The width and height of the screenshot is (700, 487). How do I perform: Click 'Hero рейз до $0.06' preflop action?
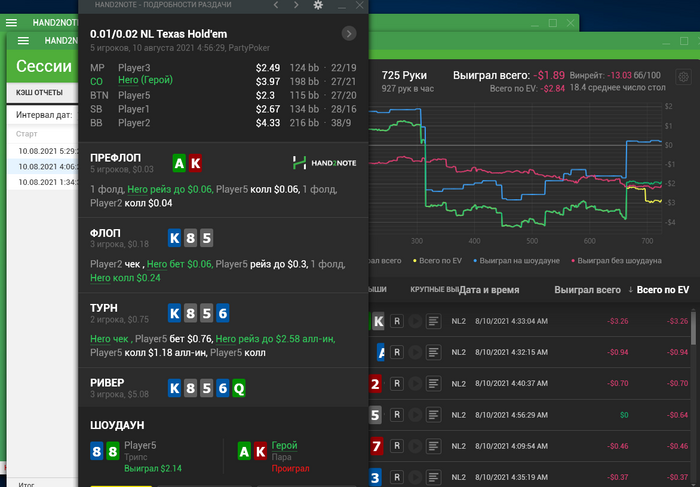pos(170,189)
